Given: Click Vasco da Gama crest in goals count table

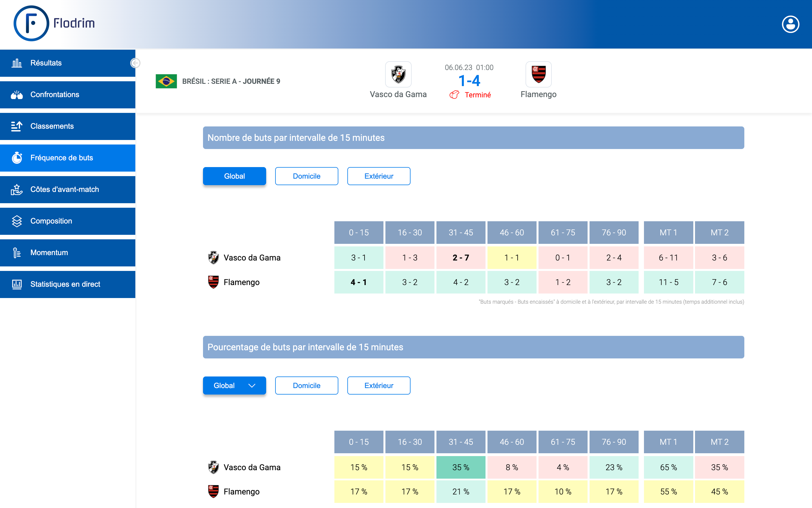Looking at the screenshot, I should click(x=213, y=258).
